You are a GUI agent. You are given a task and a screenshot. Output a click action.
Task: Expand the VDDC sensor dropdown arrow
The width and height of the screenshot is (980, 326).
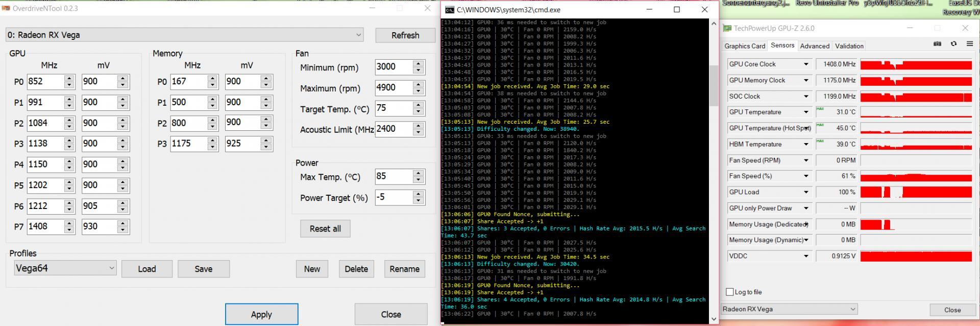point(806,256)
